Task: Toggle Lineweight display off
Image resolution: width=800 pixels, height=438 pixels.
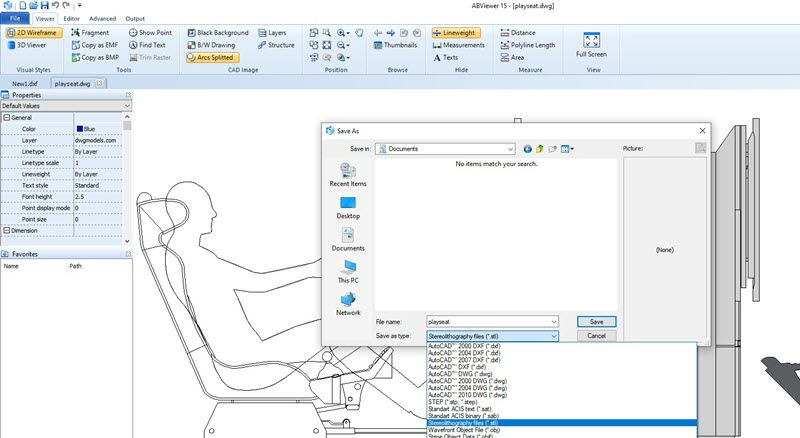Action: tap(456, 32)
